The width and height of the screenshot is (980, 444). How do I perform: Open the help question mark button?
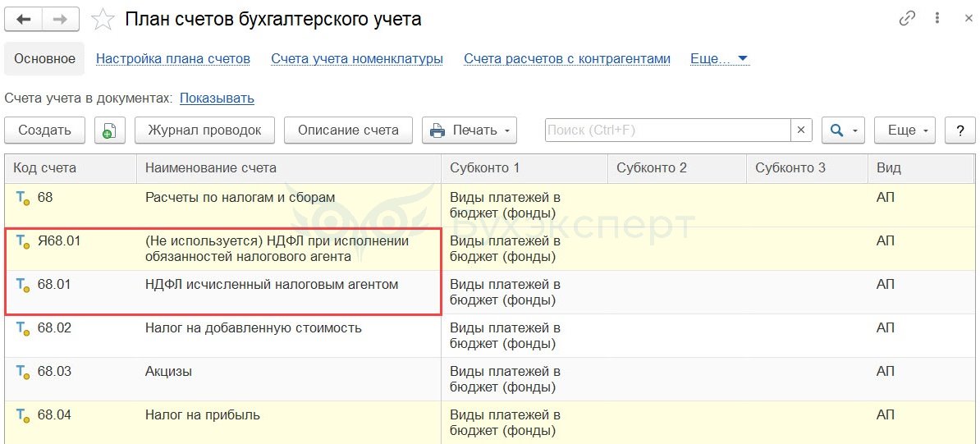960,130
